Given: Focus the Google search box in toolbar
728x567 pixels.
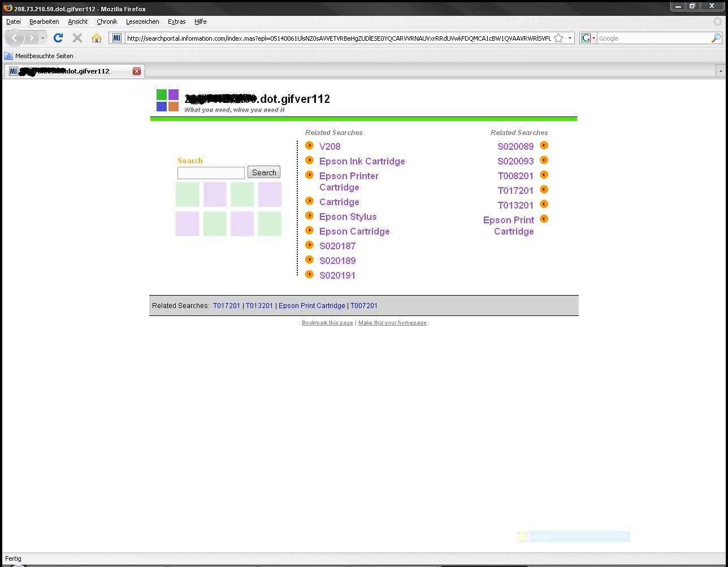Looking at the screenshot, I should [653, 38].
